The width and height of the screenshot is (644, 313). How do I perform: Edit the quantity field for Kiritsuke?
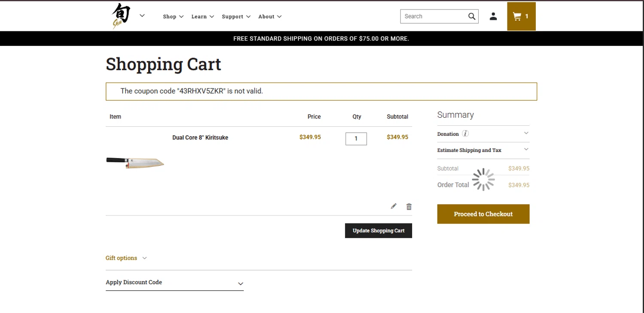tap(356, 139)
